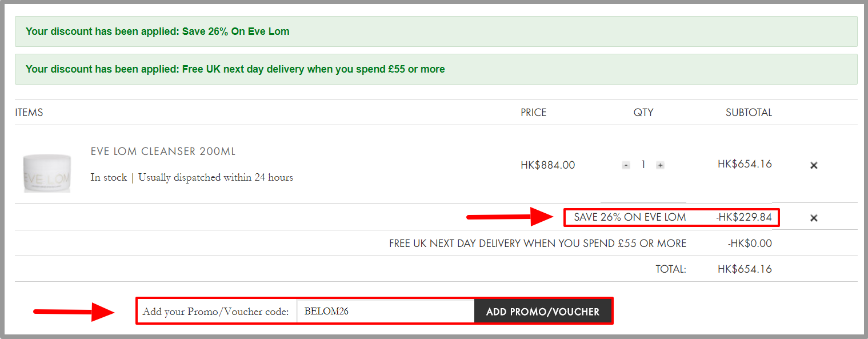868x339 pixels.
Task: Select the -HK$229.84 discount amount
Action: [743, 217]
